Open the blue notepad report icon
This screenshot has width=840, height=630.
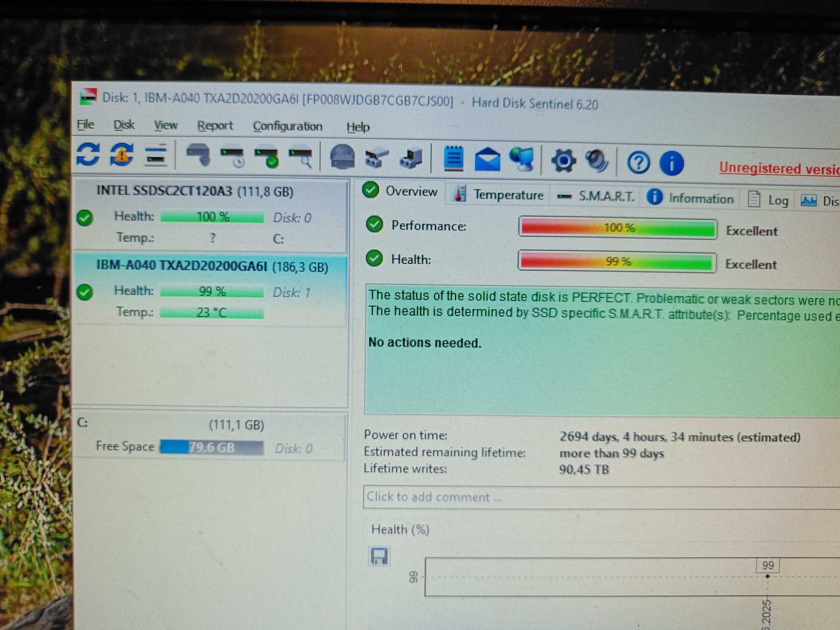tap(454, 159)
